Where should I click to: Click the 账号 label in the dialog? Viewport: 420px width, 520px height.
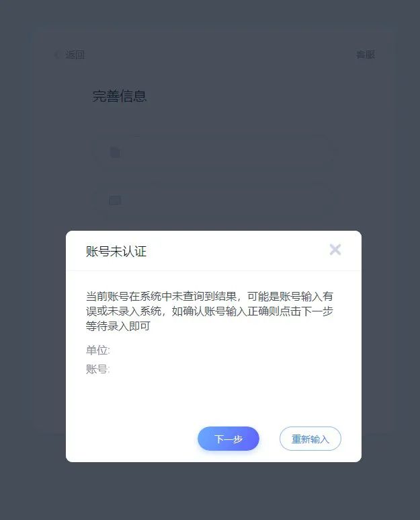(97, 369)
